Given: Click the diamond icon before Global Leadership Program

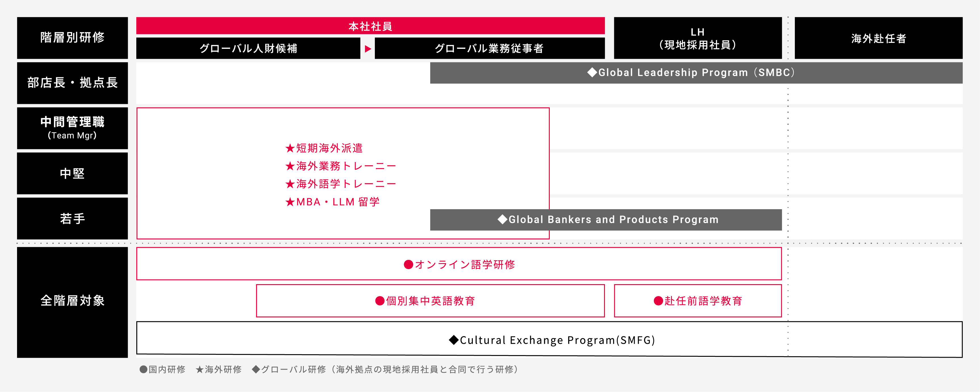Looking at the screenshot, I should (x=592, y=72).
